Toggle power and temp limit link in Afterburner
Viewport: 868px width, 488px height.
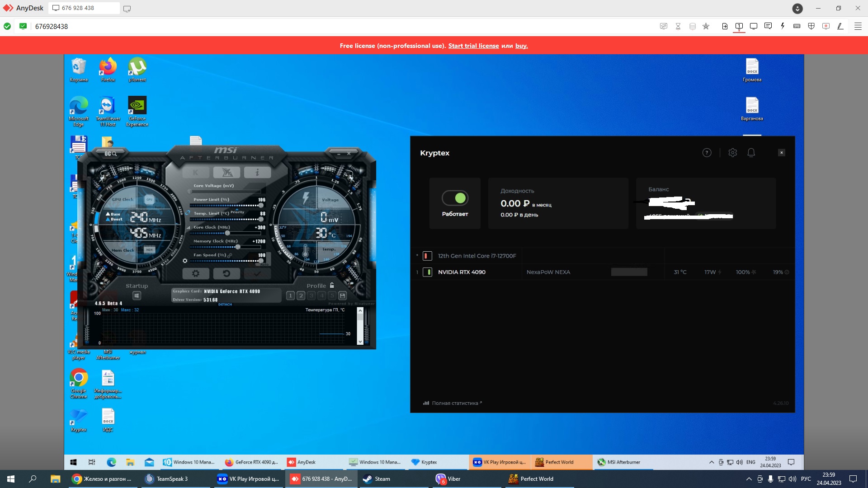[x=187, y=213]
